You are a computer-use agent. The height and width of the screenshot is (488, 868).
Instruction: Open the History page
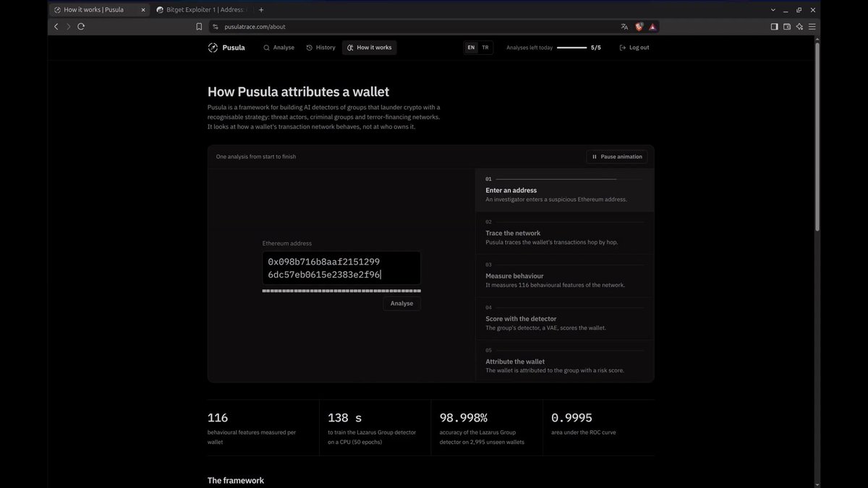click(320, 48)
